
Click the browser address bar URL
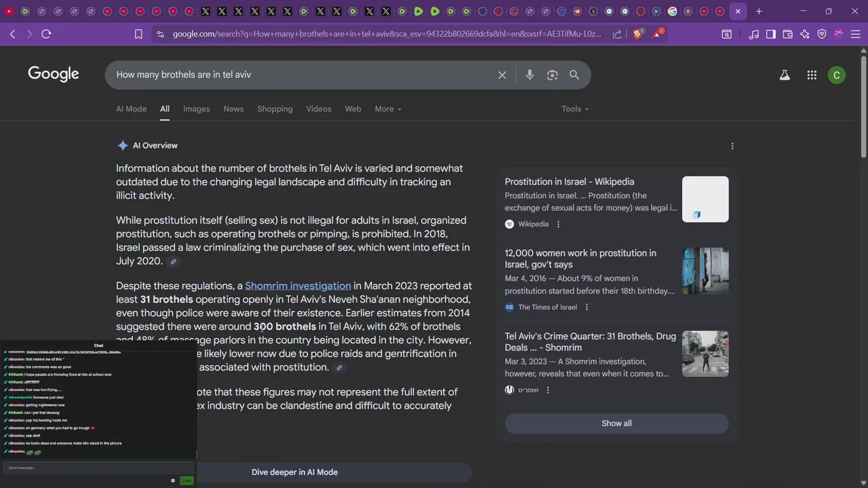(x=387, y=34)
